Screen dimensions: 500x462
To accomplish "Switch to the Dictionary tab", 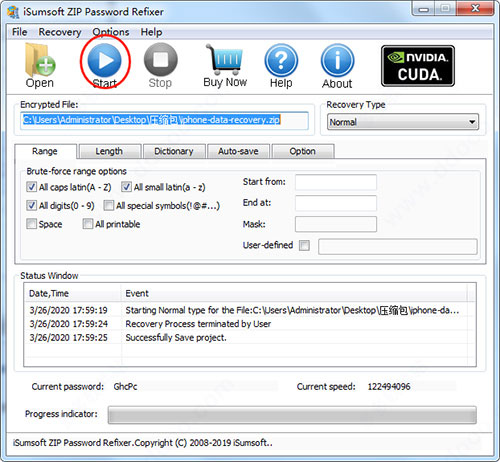I will tap(174, 151).
